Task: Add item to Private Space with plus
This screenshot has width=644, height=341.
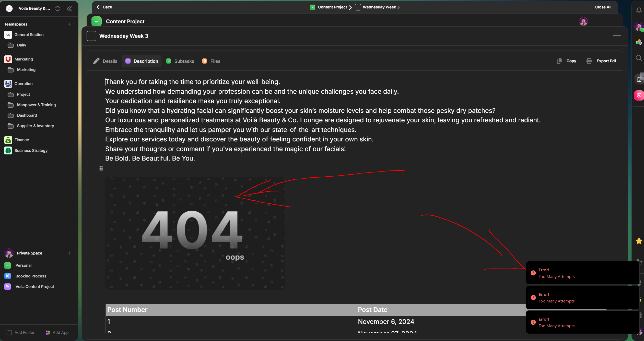Action: [69, 253]
